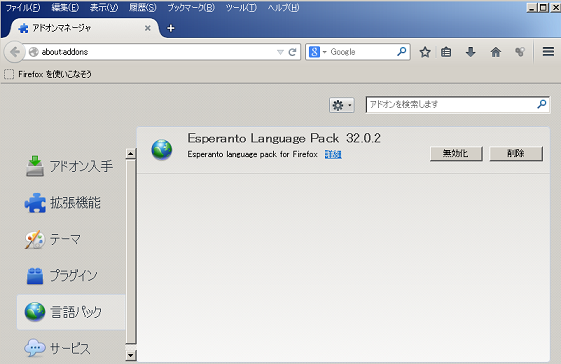Remove the pack with 削除 button
Screen dimensions: 561x364
tap(516, 154)
